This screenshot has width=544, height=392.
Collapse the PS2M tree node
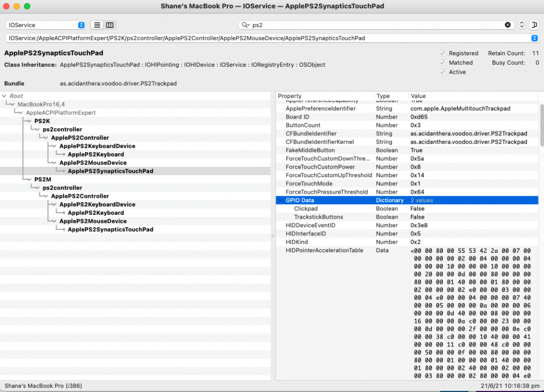coord(29,179)
